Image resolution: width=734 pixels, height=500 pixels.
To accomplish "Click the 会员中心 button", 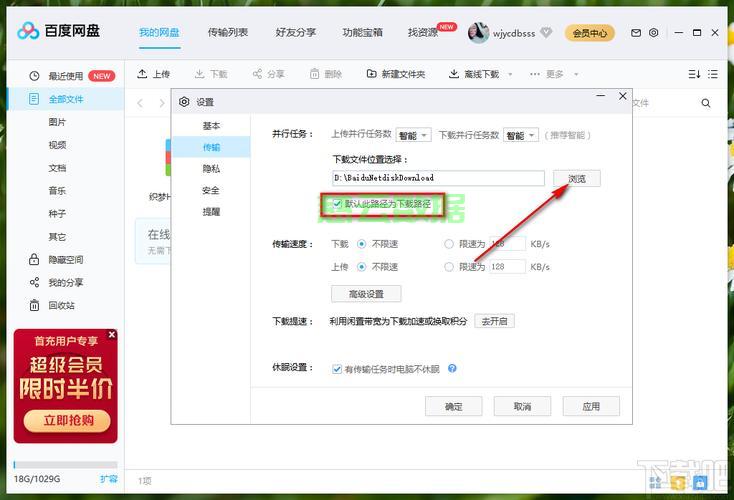I will coord(590,33).
